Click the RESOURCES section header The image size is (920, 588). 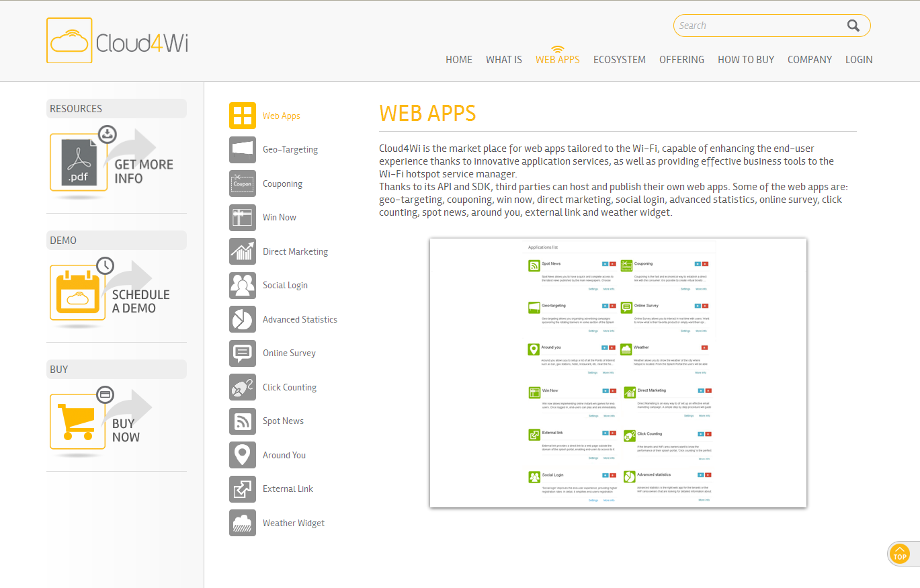pyautogui.click(x=116, y=108)
